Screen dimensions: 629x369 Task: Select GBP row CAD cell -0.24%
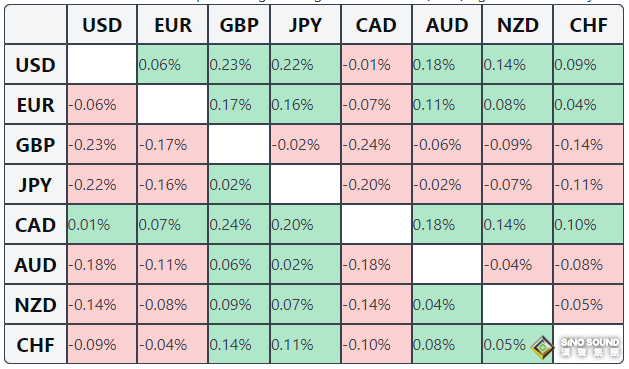376,144
